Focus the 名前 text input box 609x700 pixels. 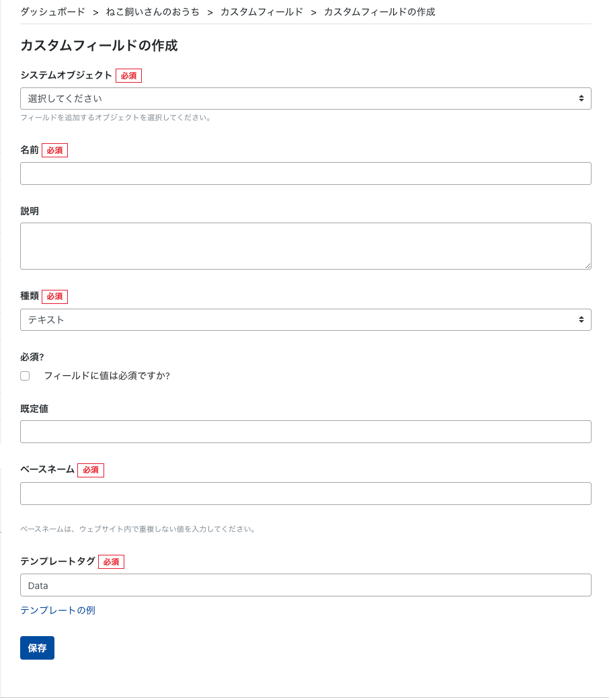[x=305, y=173]
